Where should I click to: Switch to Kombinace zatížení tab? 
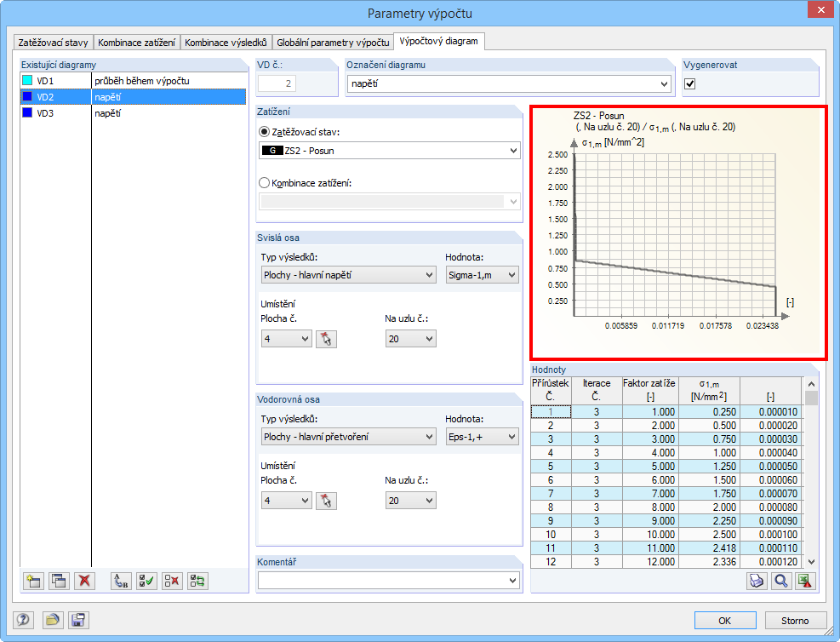coord(137,43)
